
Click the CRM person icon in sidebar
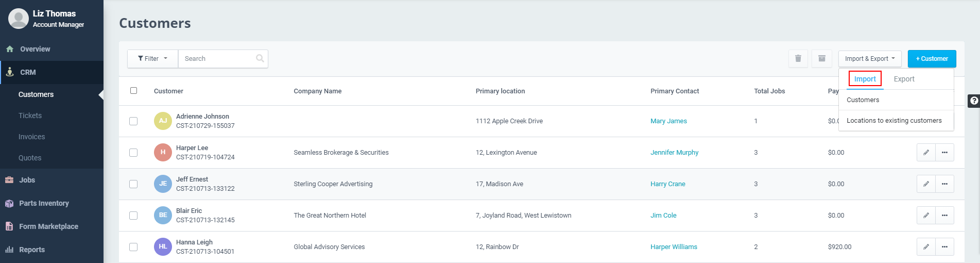click(10, 72)
